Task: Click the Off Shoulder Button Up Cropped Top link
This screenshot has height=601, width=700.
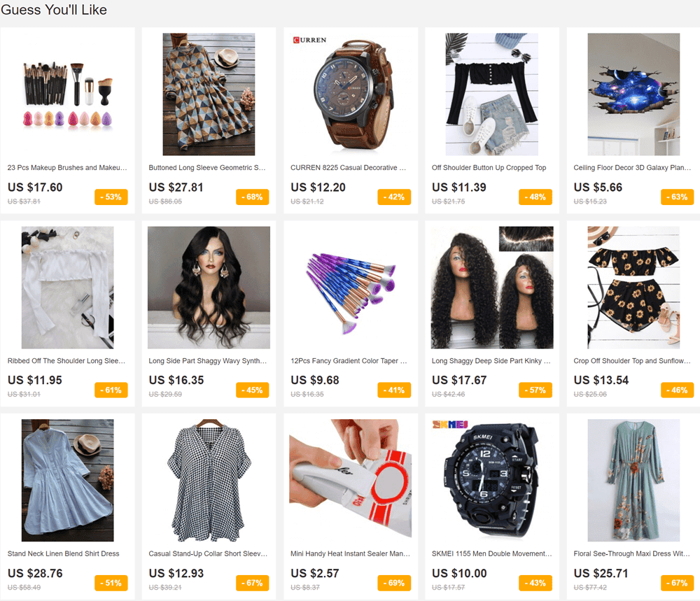Action: [x=489, y=168]
